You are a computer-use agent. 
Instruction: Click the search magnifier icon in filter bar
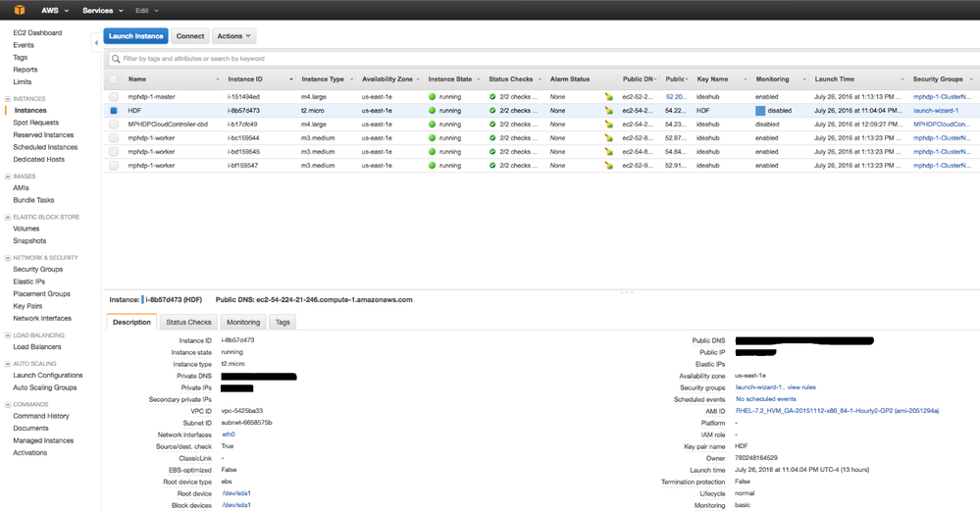tap(116, 59)
